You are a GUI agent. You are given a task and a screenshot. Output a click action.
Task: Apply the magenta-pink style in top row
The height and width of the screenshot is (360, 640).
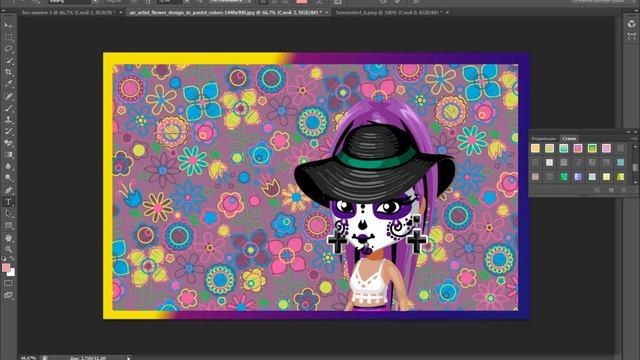[x=607, y=148]
